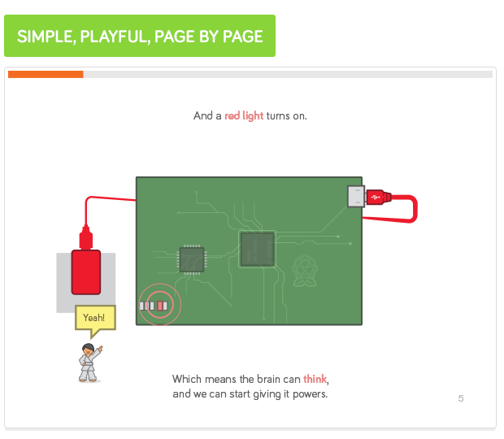The height and width of the screenshot is (439, 504).
Task: Click the red USB plug icon
Action: point(378,197)
